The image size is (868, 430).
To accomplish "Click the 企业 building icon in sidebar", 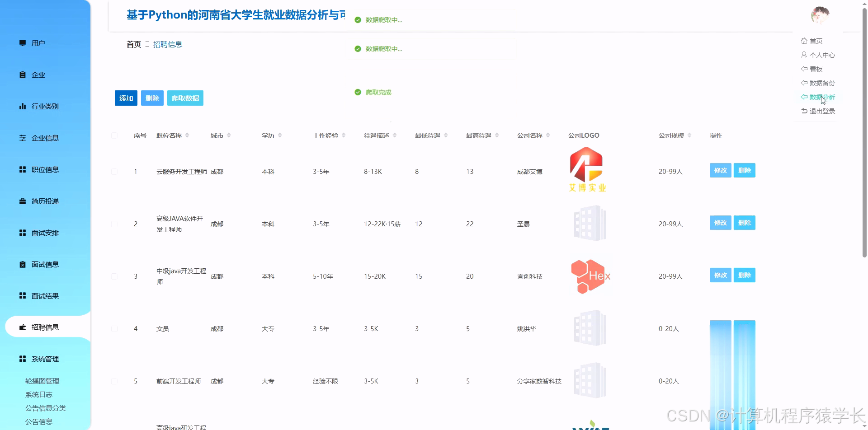I will [24, 75].
